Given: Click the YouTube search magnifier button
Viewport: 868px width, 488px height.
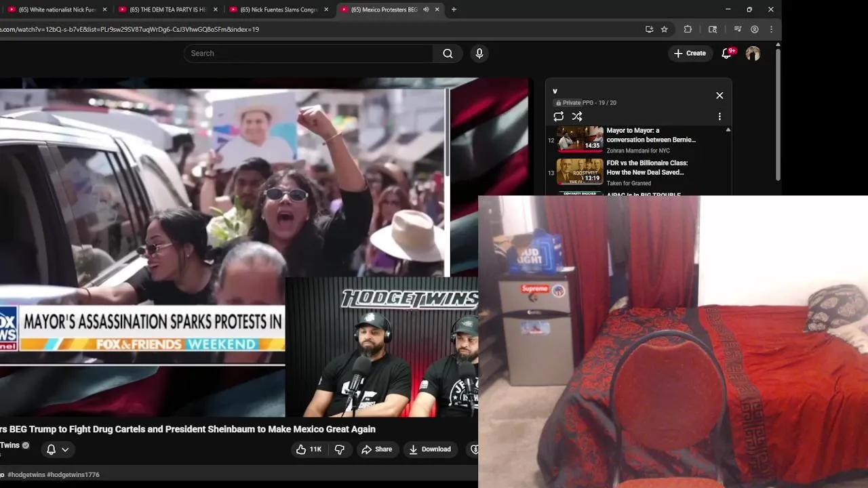Looking at the screenshot, I should (448, 54).
